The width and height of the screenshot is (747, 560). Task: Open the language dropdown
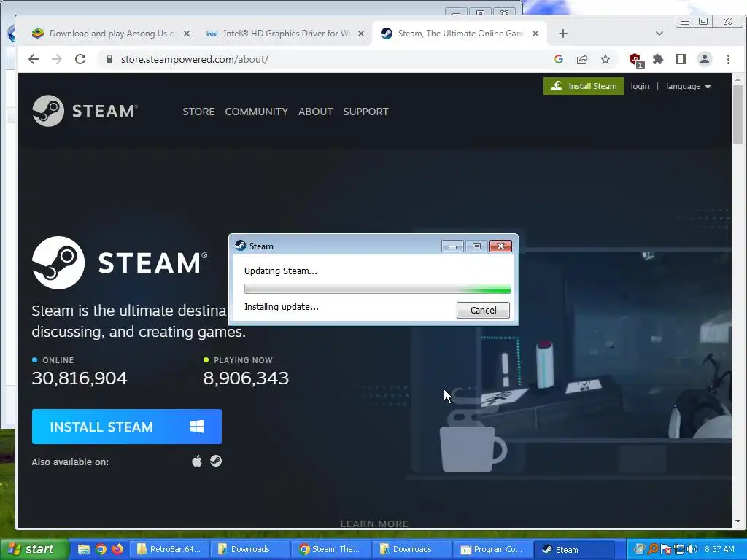click(689, 86)
